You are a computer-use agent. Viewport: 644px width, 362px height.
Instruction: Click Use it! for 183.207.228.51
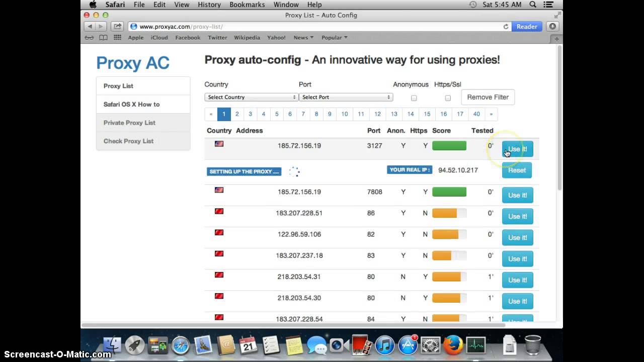[x=517, y=216]
